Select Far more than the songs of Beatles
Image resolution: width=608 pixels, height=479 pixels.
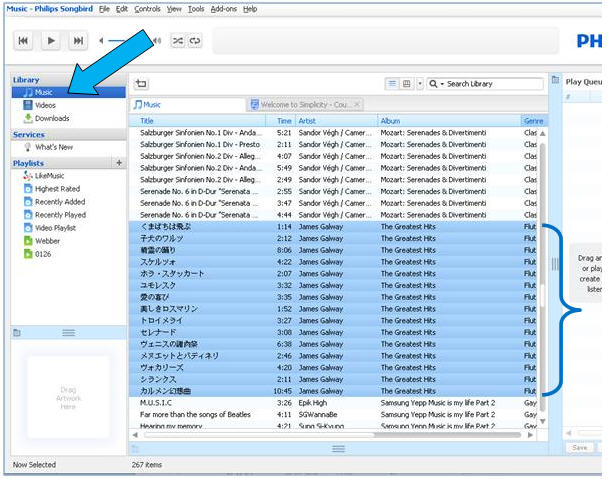[x=333, y=415]
